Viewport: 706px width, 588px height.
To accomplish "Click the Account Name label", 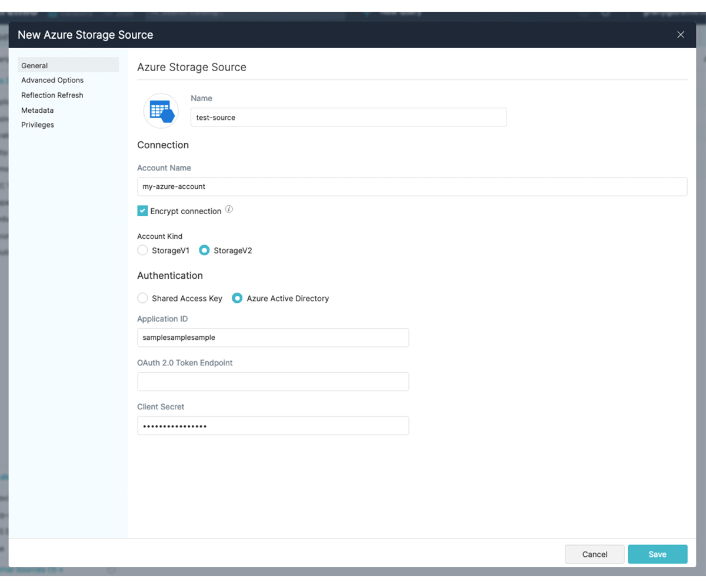I will pos(164,168).
